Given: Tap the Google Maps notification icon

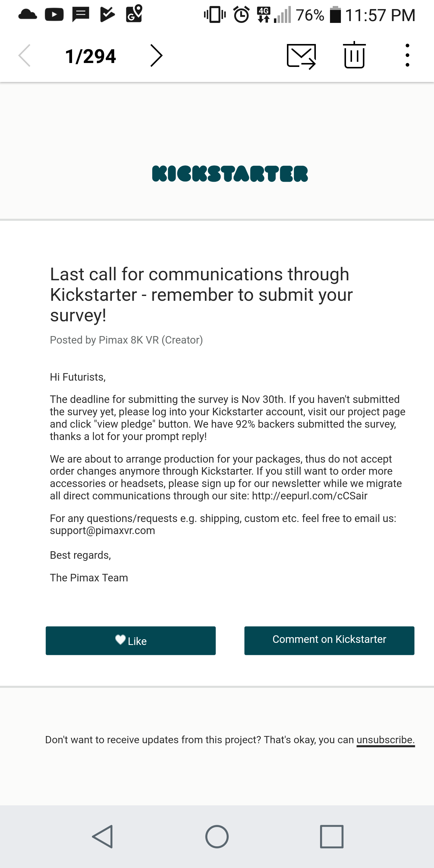Looking at the screenshot, I should (134, 14).
